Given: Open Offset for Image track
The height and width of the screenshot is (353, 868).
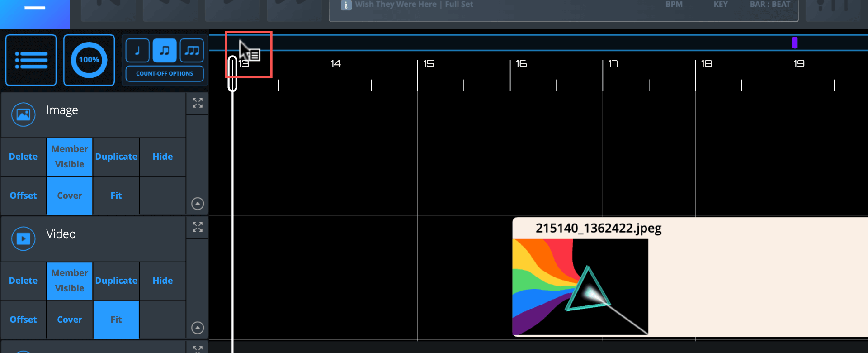Looking at the screenshot, I should pos(24,196).
